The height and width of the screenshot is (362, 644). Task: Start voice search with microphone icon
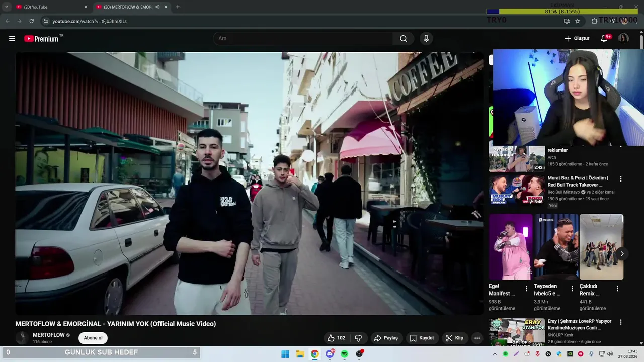click(426, 39)
